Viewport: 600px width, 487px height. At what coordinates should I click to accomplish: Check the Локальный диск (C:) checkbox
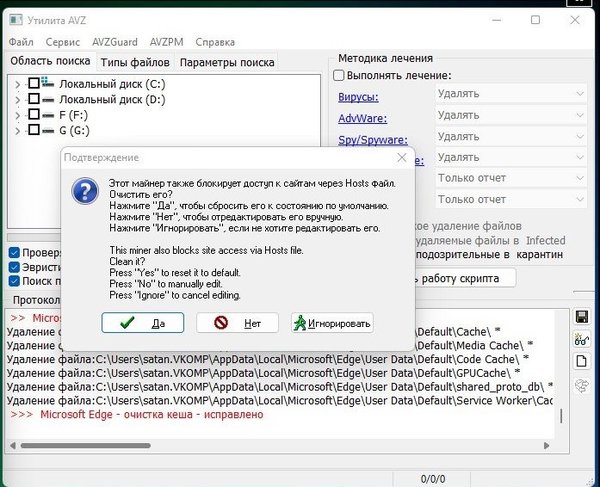tap(34, 83)
